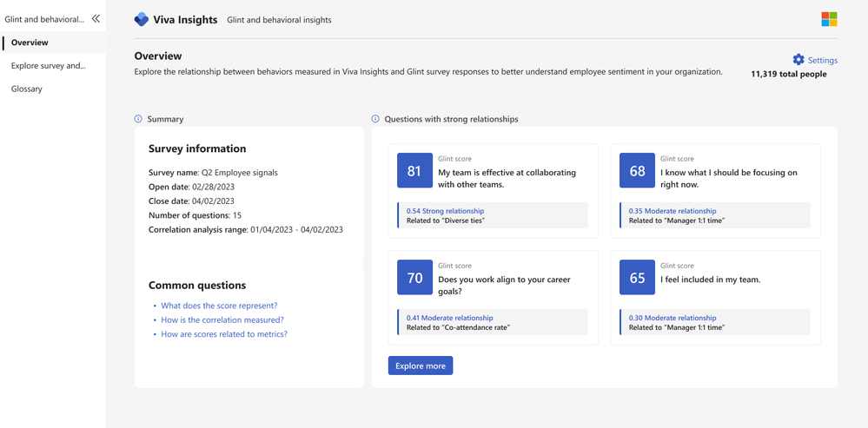Click 'I feel included in my team.' question
Screen dimensions: 868x428
[x=710, y=280]
